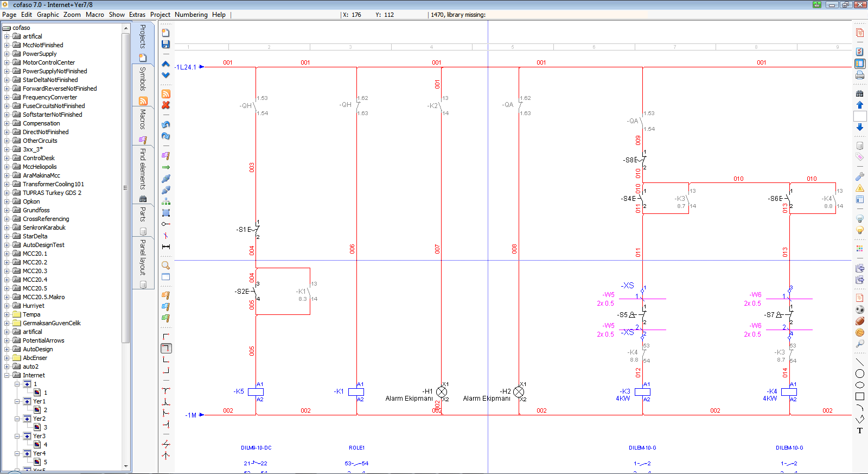Image resolution: width=868 pixels, height=474 pixels.
Task: Click the lit yellow light bulb icon
Action: pyautogui.click(x=859, y=230)
